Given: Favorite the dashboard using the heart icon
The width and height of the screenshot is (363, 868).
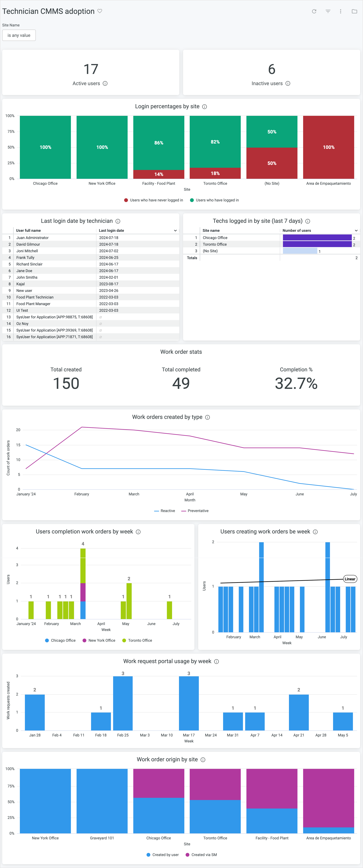Looking at the screenshot, I should [100, 11].
